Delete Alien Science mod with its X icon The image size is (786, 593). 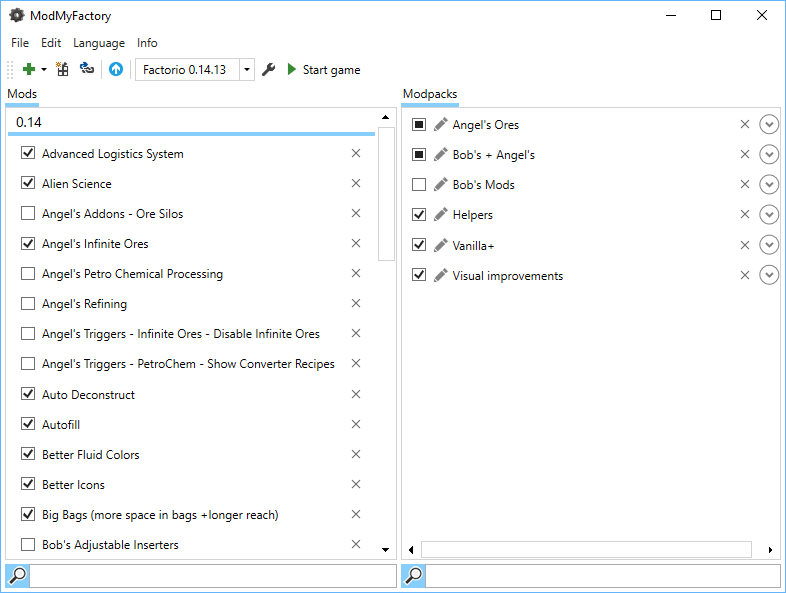click(356, 183)
